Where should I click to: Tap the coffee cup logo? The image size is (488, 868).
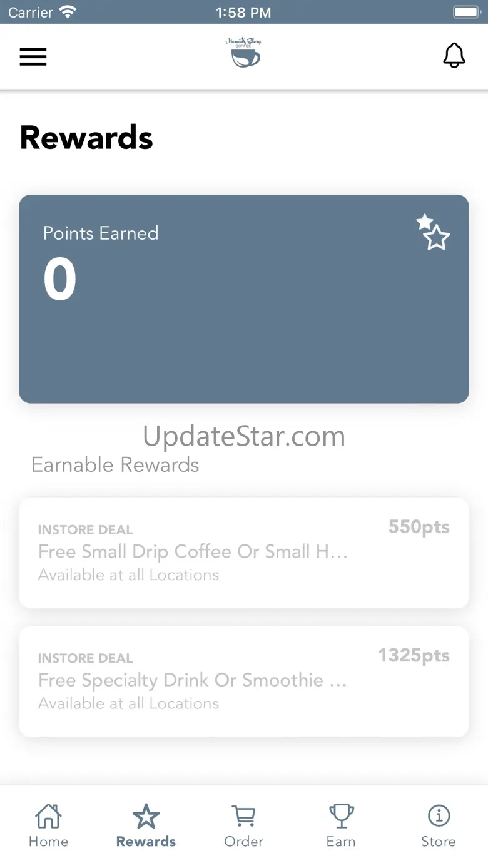pyautogui.click(x=244, y=53)
